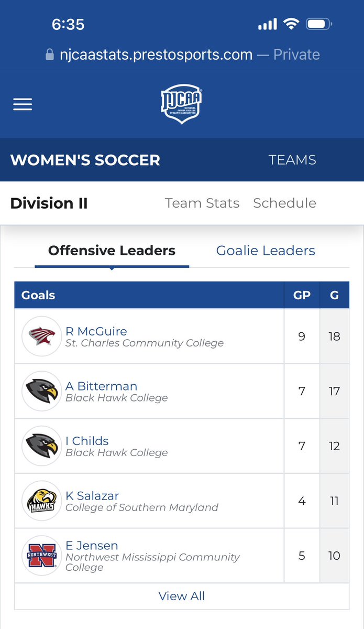Tap the njcaastats.prestosports.com address bar
This screenshot has height=629, width=364.
(x=156, y=55)
